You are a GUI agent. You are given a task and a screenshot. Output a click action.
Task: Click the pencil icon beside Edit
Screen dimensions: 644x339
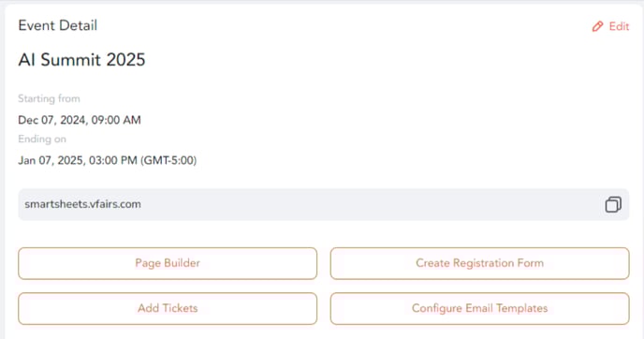(597, 27)
